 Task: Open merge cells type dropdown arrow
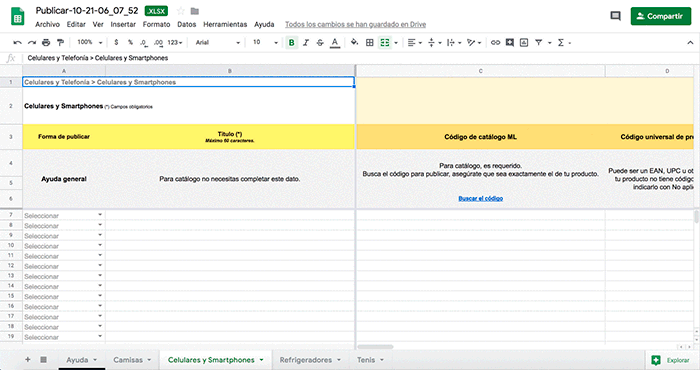click(396, 43)
